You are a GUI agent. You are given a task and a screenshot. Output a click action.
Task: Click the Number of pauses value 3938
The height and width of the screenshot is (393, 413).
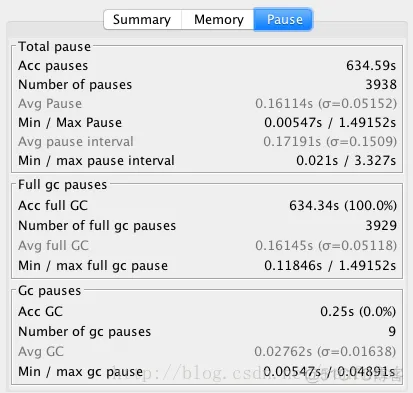click(381, 85)
